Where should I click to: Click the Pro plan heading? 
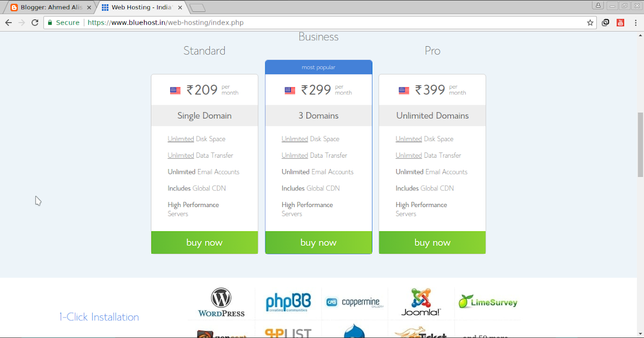[x=433, y=50]
